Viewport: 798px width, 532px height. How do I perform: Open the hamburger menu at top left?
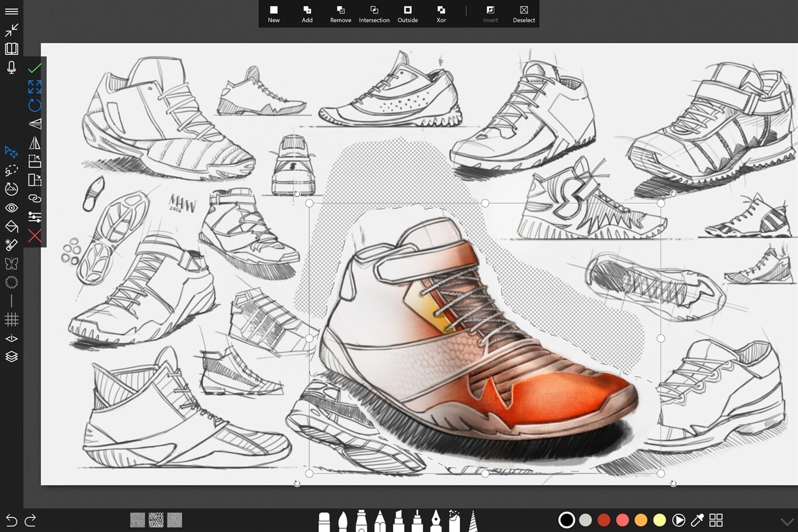coord(11,11)
